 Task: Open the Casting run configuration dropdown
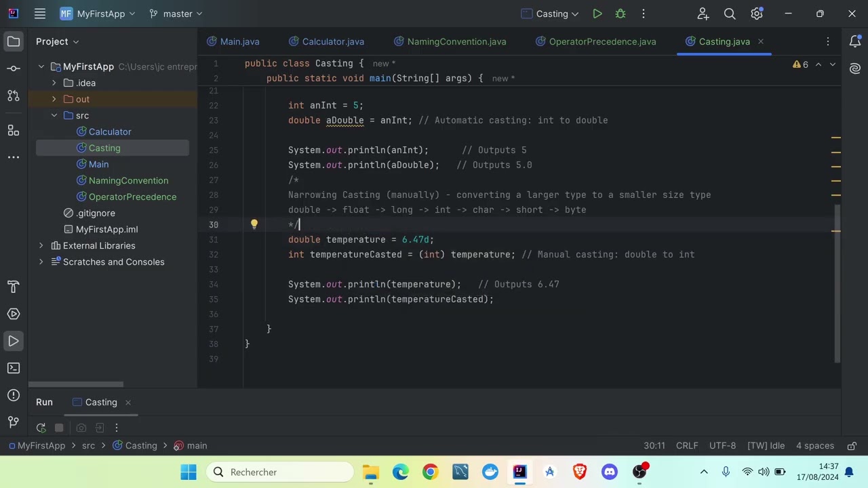point(550,14)
